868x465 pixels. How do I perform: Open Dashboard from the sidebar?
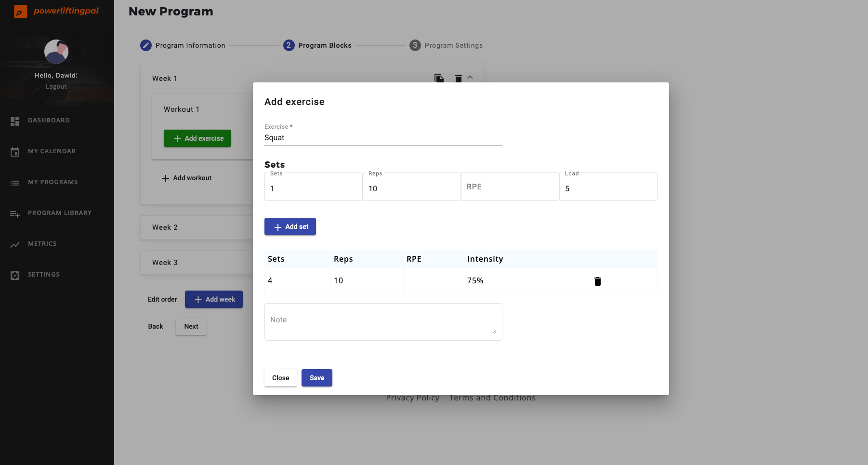tap(49, 120)
